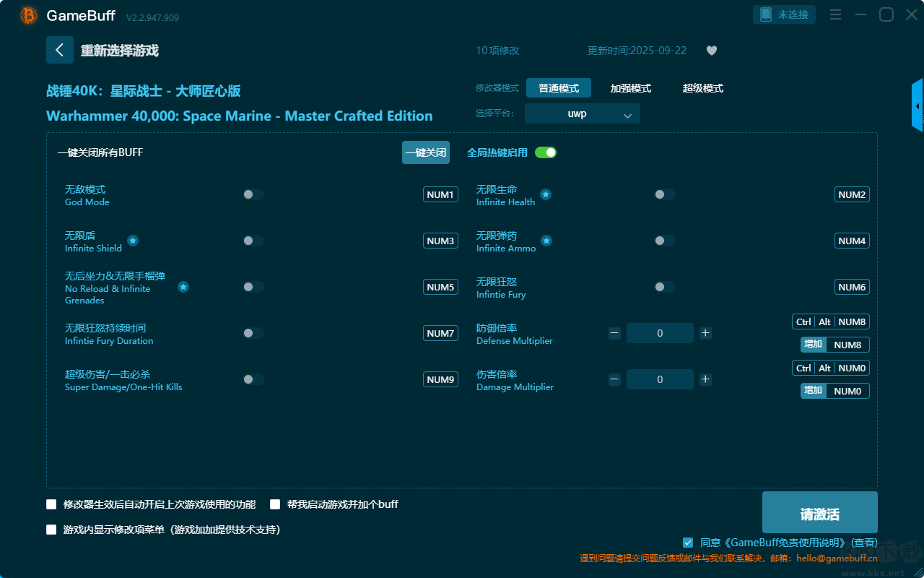Click the 重新选择游戏 label
This screenshot has height=578, width=924.
point(119,51)
